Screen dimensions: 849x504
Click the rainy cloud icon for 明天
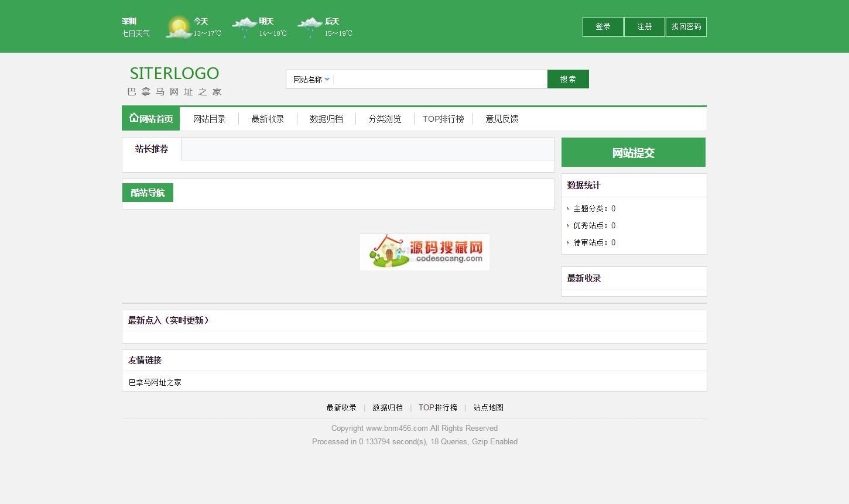(x=244, y=27)
